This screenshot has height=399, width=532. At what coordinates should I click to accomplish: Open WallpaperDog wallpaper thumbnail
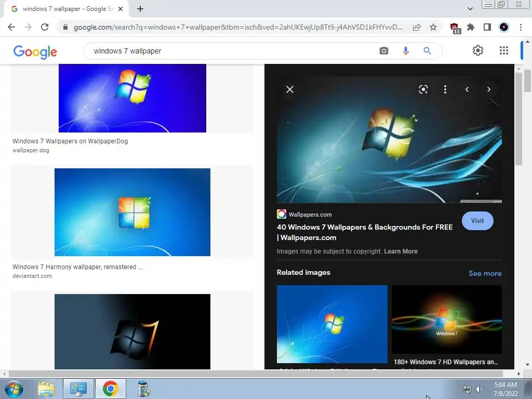tap(132, 98)
